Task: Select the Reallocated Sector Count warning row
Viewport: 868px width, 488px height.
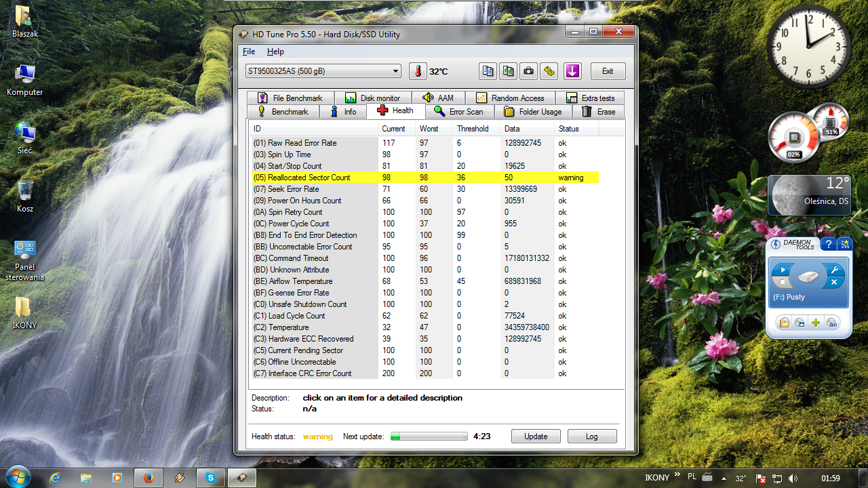Action: tap(425, 178)
